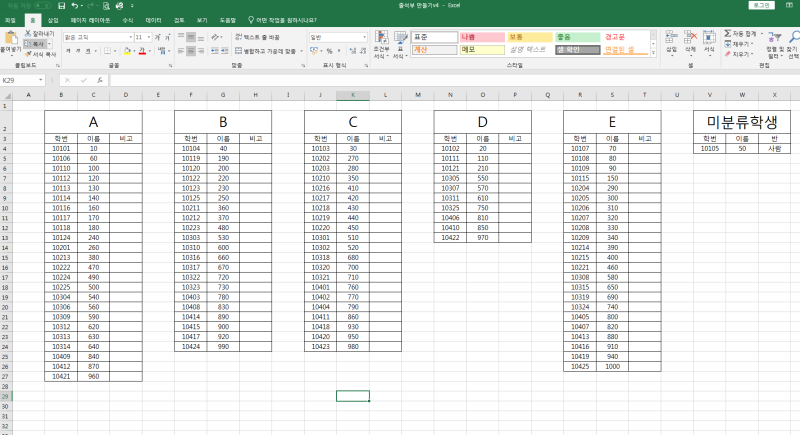Screen dimensions: 800x435
Task: Decrease decimal places
Action: click(363, 51)
